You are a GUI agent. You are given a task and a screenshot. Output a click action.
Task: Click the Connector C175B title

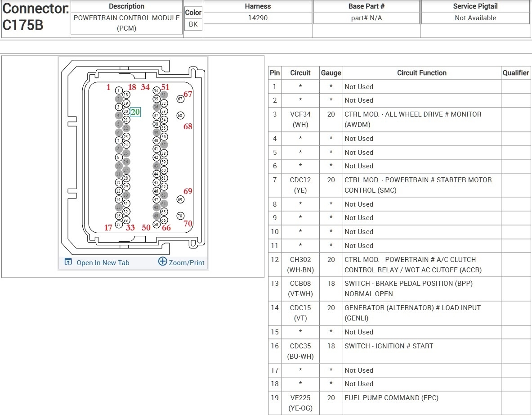pyautogui.click(x=35, y=17)
